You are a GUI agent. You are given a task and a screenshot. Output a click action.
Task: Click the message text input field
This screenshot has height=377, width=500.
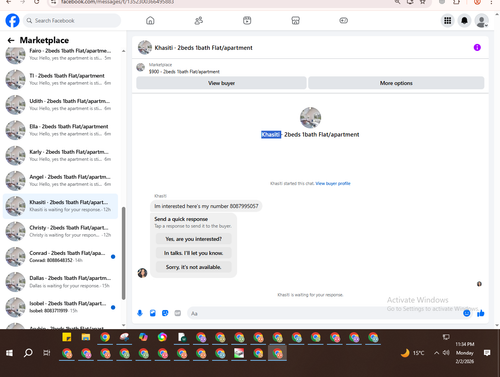(x=325, y=313)
